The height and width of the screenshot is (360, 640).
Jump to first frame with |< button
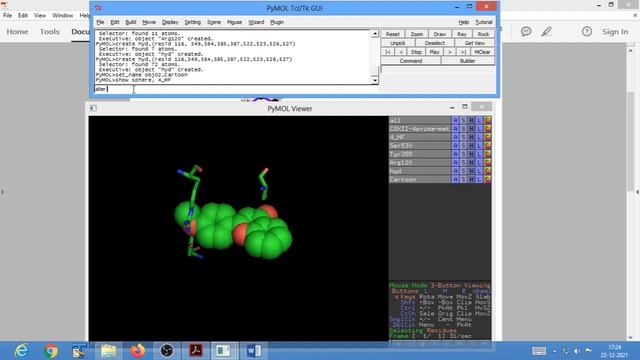point(388,52)
